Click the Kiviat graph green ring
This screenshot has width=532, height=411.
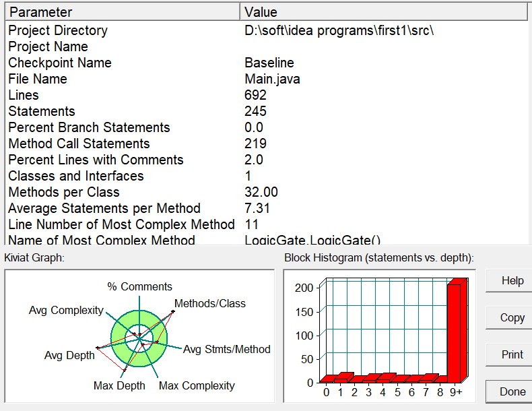point(139,360)
